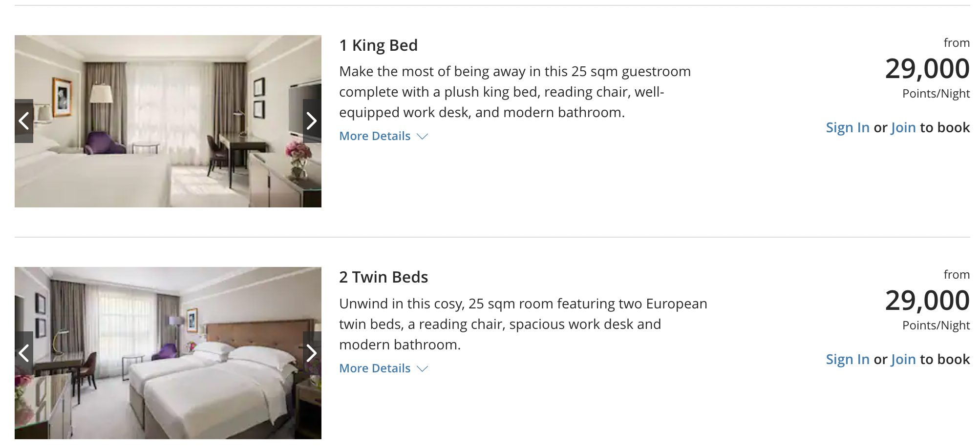Select Sign In under the Twin Beds price
The width and height of the screenshot is (980, 448).
(848, 359)
